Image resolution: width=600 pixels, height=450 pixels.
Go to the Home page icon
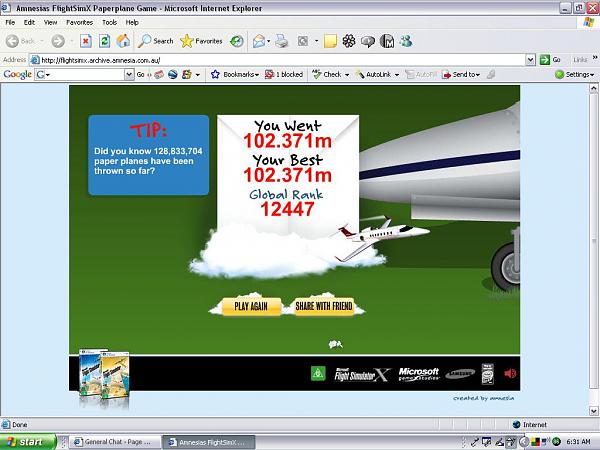pyautogui.click(x=123, y=41)
